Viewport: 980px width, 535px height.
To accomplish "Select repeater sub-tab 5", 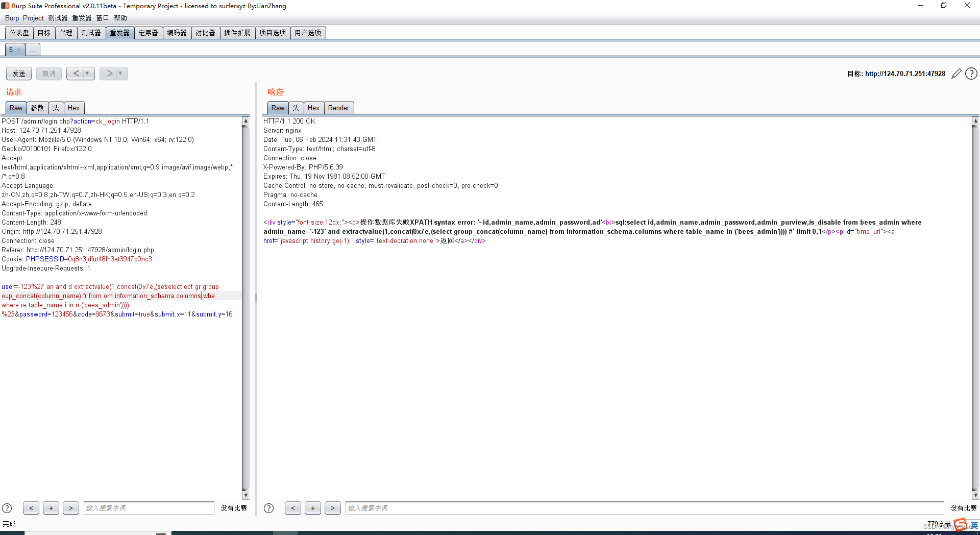I will point(11,50).
